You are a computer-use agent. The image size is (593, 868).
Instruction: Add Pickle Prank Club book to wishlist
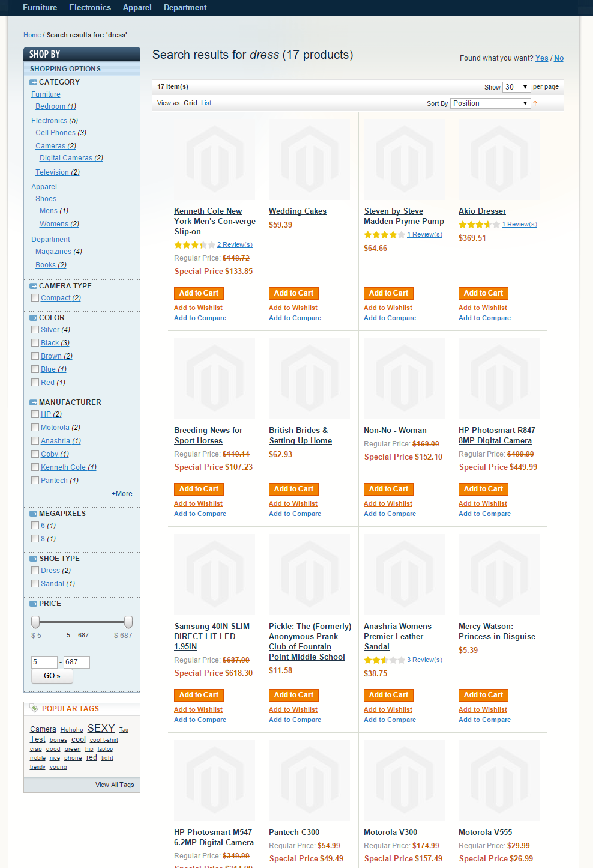(x=293, y=710)
